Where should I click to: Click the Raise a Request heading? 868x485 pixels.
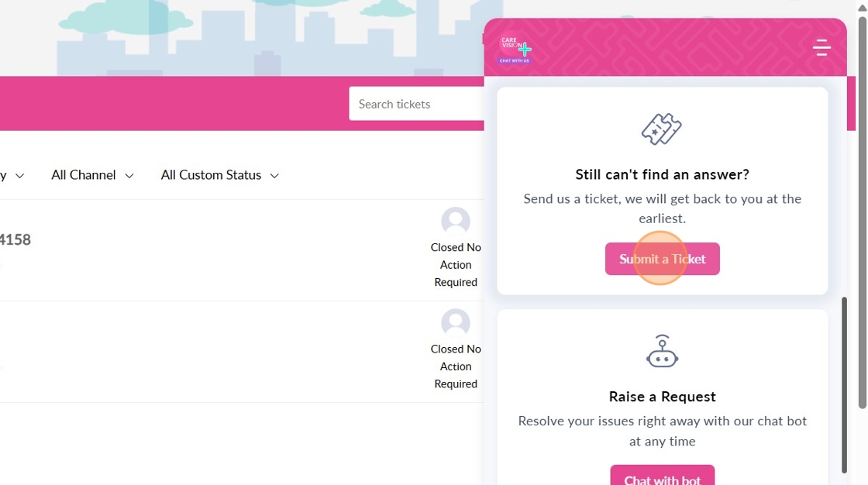pyautogui.click(x=662, y=397)
